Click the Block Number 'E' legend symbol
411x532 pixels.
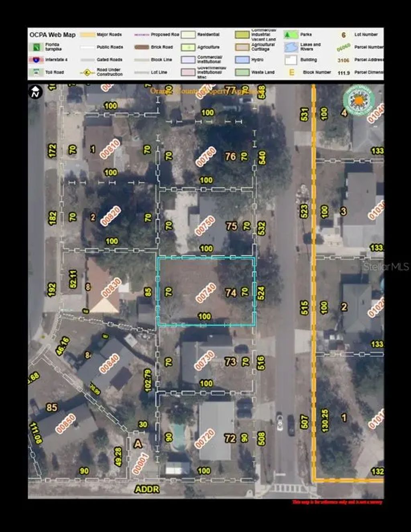pyautogui.click(x=292, y=73)
